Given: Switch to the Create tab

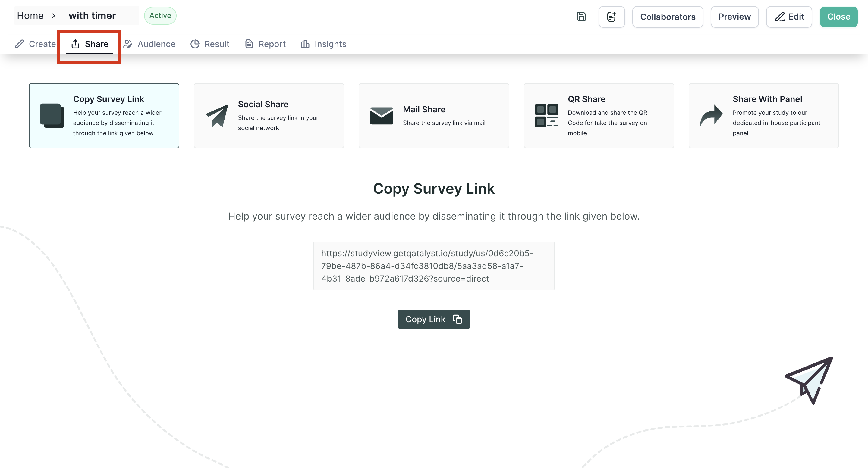Looking at the screenshot, I should click(35, 44).
